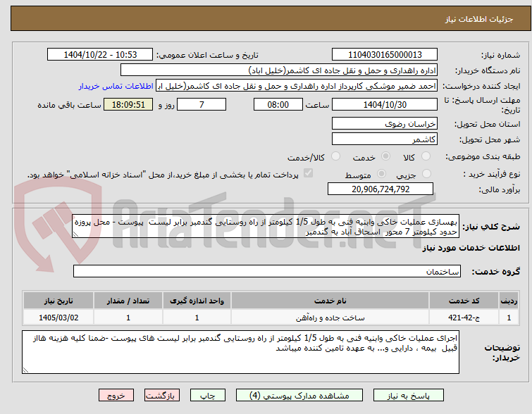Open مشاهده مدارک پیوستی (4) attachments
This screenshot has height=414, width=532.
tap(299, 396)
